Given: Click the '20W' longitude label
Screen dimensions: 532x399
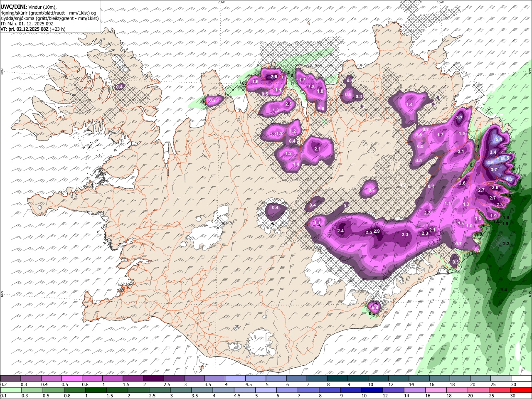Looking at the screenshot, I should pos(222,2).
